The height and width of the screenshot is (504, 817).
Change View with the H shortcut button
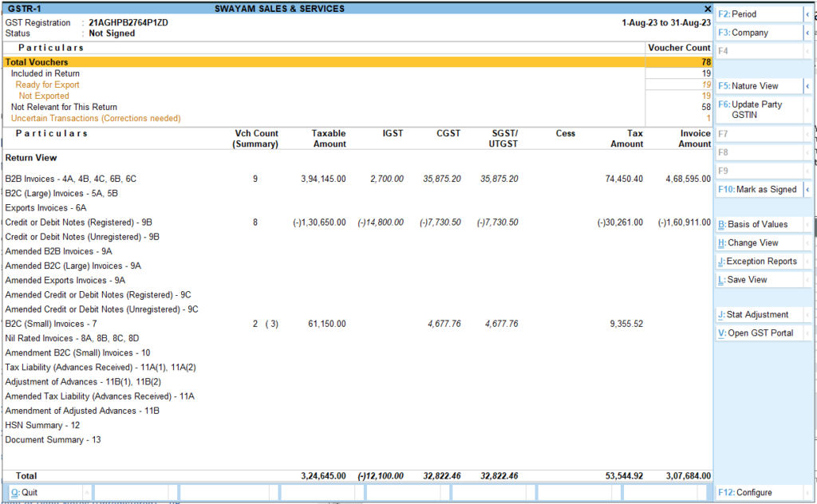[750, 242]
